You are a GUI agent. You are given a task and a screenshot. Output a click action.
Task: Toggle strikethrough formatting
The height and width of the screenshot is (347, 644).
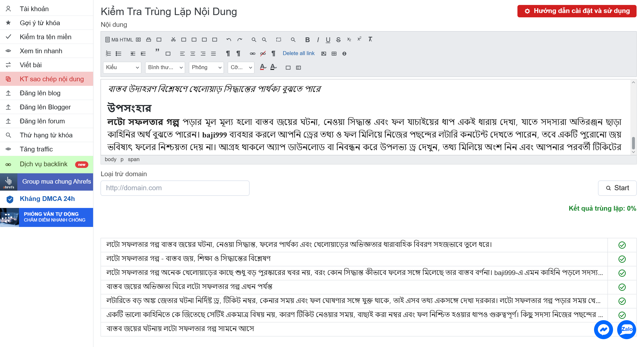pos(338,39)
